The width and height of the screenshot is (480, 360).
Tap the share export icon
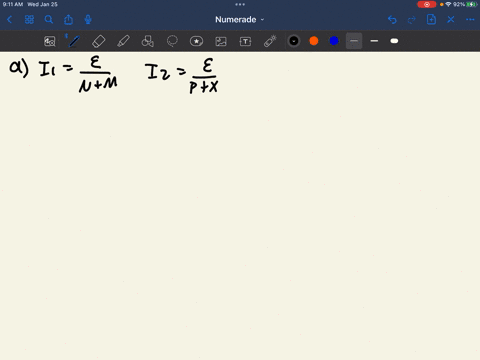click(68, 20)
